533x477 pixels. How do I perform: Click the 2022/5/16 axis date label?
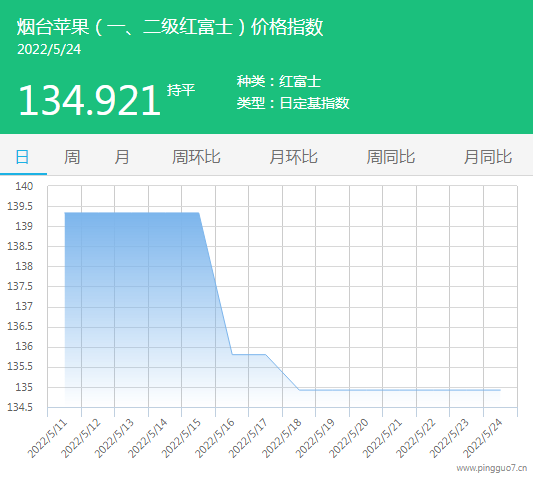[x=215, y=439]
